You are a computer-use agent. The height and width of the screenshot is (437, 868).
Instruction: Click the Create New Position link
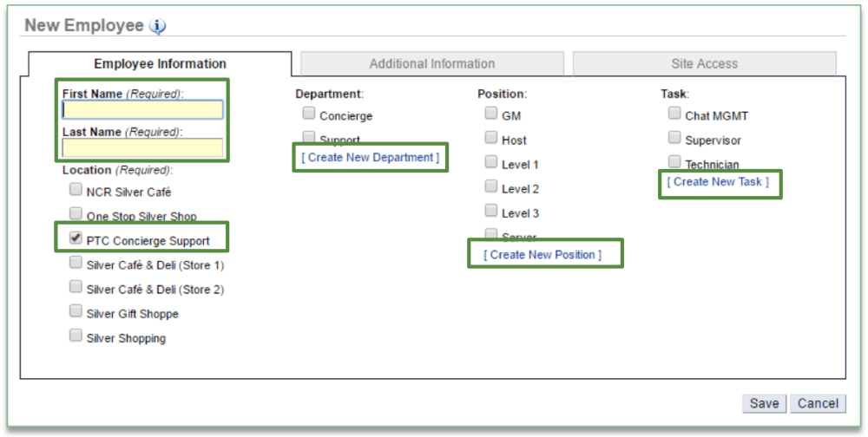click(x=542, y=254)
